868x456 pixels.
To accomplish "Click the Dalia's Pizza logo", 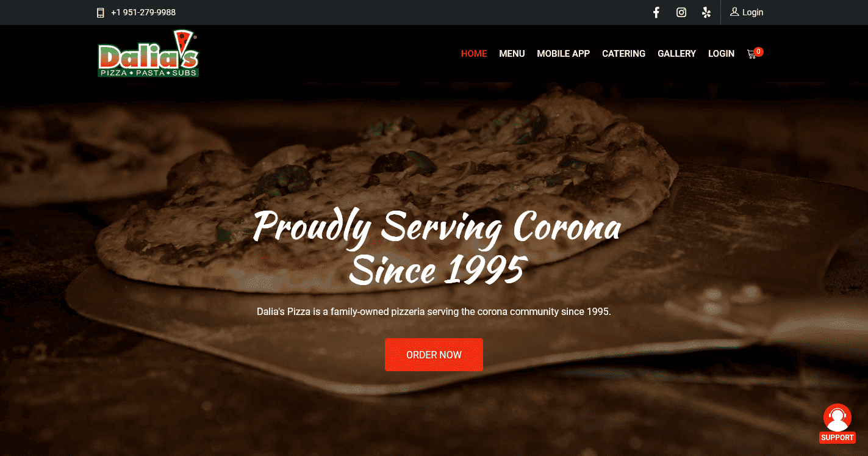I will [x=148, y=54].
